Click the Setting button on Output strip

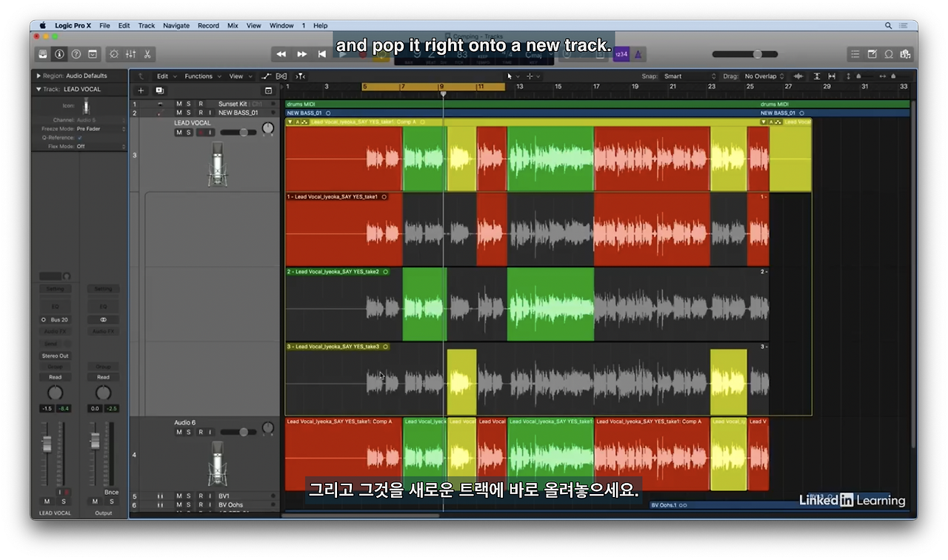104,289
